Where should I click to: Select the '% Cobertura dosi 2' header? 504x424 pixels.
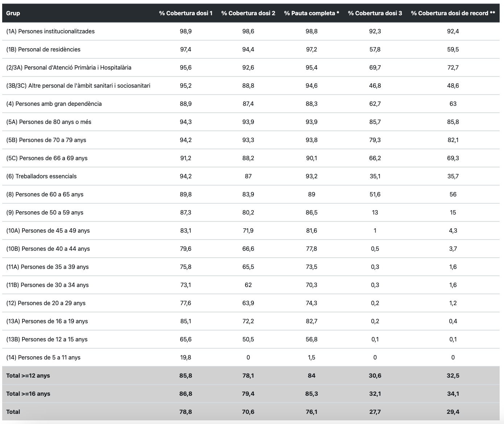pyautogui.click(x=248, y=13)
